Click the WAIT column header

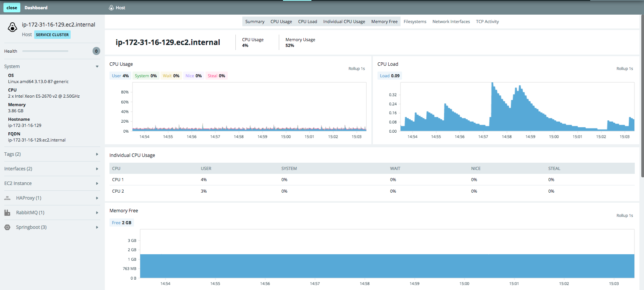(395, 168)
